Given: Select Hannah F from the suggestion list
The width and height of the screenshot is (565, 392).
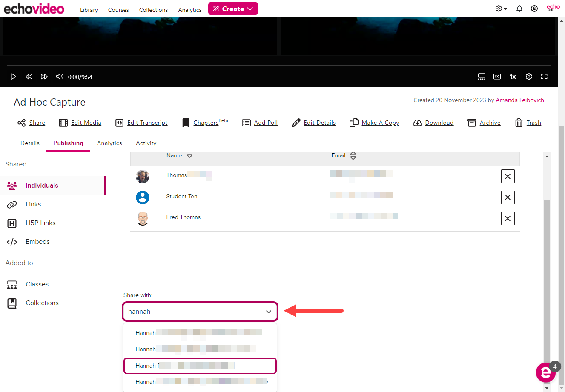Looking at the screenshot, I should (200, 366).
